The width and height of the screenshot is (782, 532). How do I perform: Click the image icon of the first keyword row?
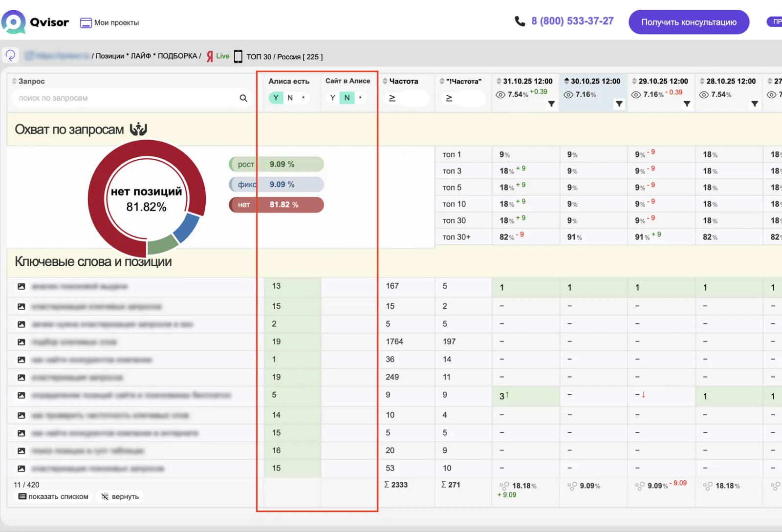[x=22, y=287]
